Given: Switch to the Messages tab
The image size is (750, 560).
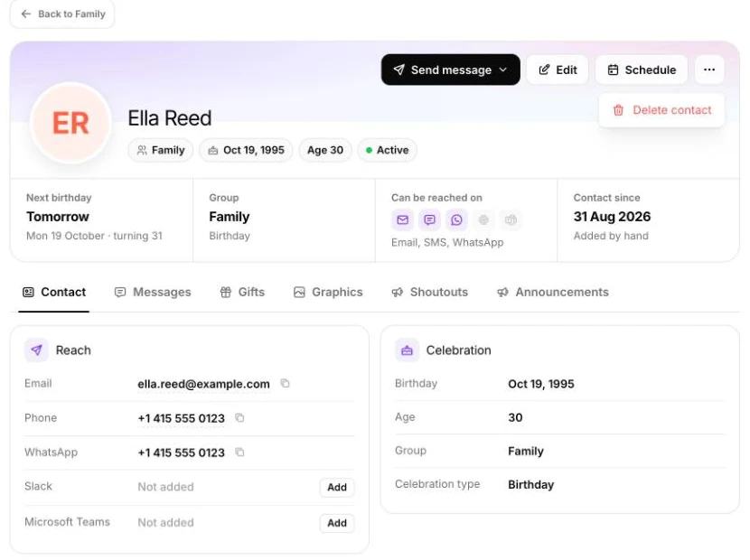Looking at the screenshot, I should (x=153, y=293).
